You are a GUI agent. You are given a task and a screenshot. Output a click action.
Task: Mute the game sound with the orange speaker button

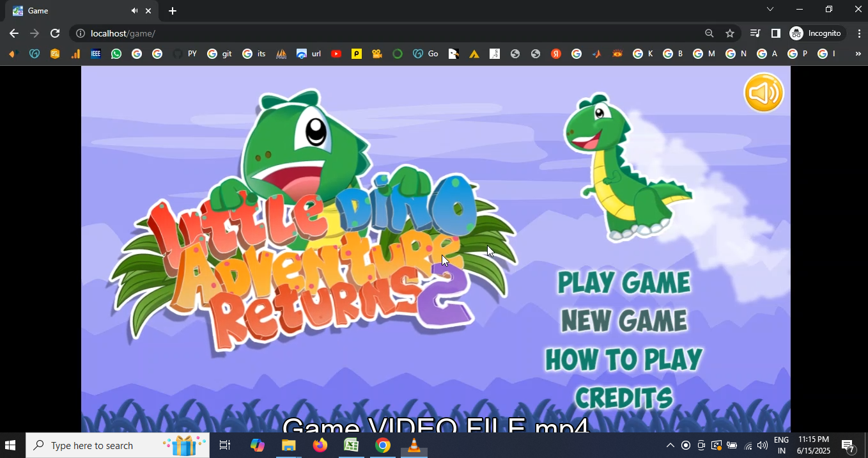pos(763,93)
